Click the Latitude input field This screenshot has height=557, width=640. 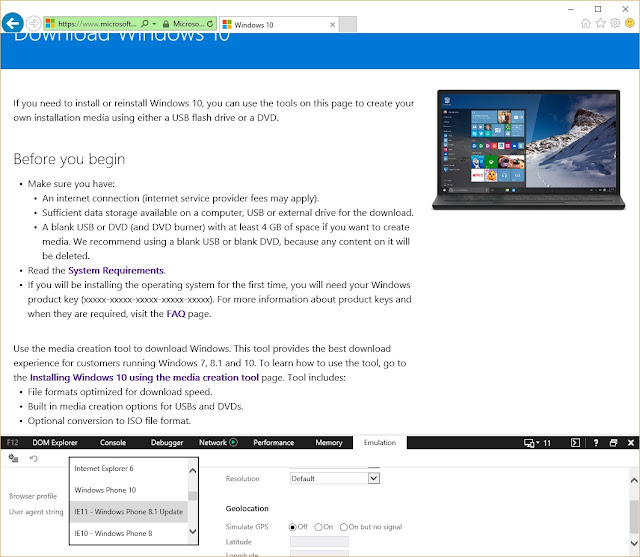(319, 541)
